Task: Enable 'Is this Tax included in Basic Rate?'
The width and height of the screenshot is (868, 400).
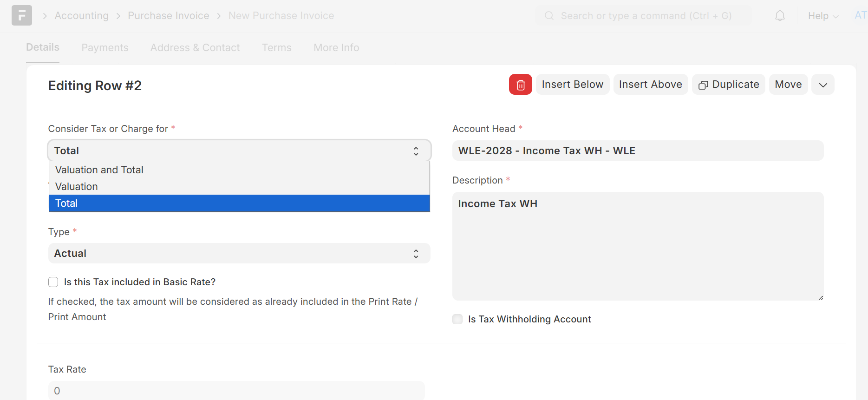Action: (53, 282)
